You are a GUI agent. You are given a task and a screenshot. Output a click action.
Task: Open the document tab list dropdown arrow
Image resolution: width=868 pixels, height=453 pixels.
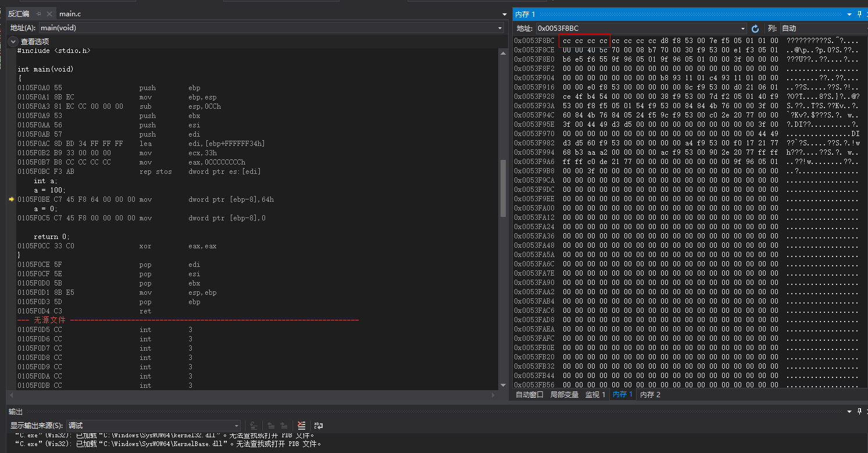point(505,14)
